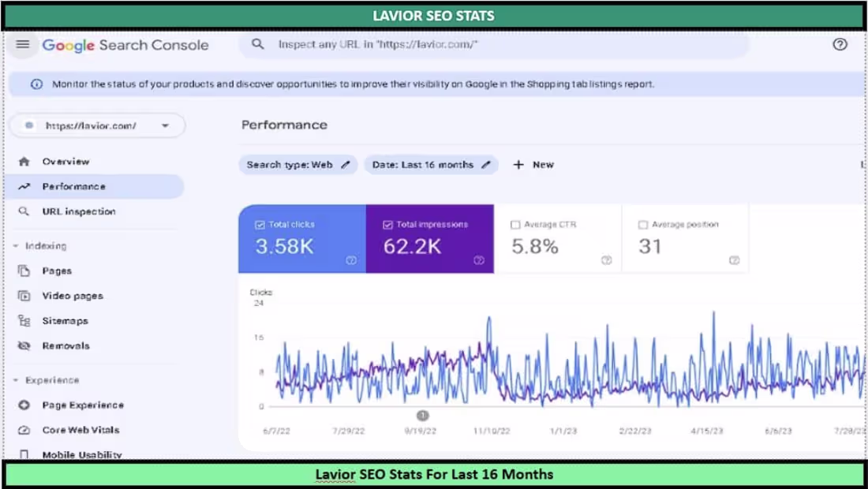The width and height of the screenshot is (868, 489).
Task: Click the Inspect any URL search field
Action: [x=494, y=44]
